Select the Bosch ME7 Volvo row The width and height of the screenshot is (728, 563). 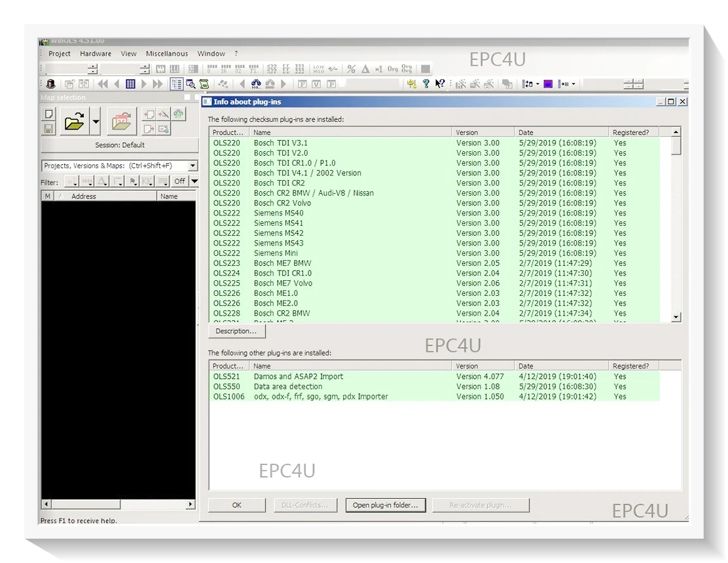tap(434, 283)
